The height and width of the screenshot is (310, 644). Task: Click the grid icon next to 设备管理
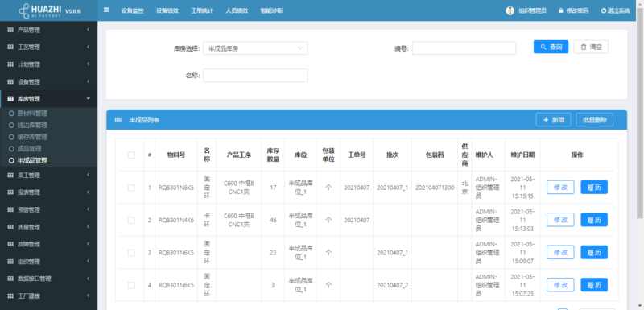(10, 81)
